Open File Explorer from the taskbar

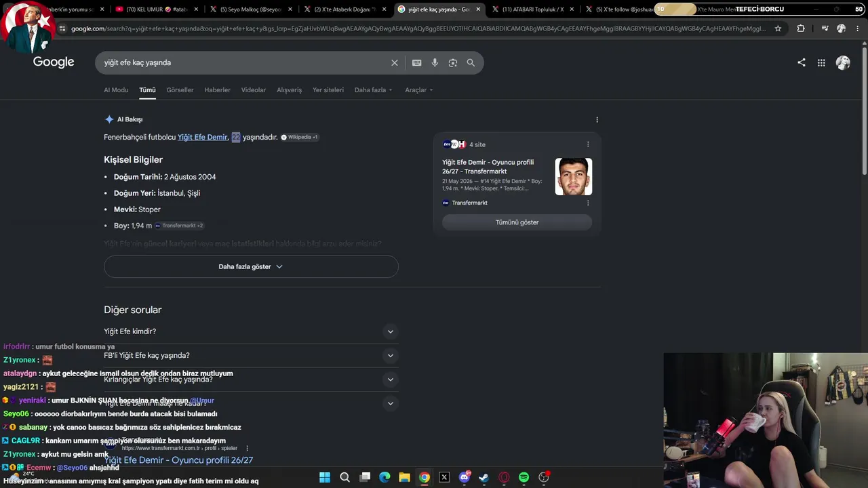(x=404, y=477)
